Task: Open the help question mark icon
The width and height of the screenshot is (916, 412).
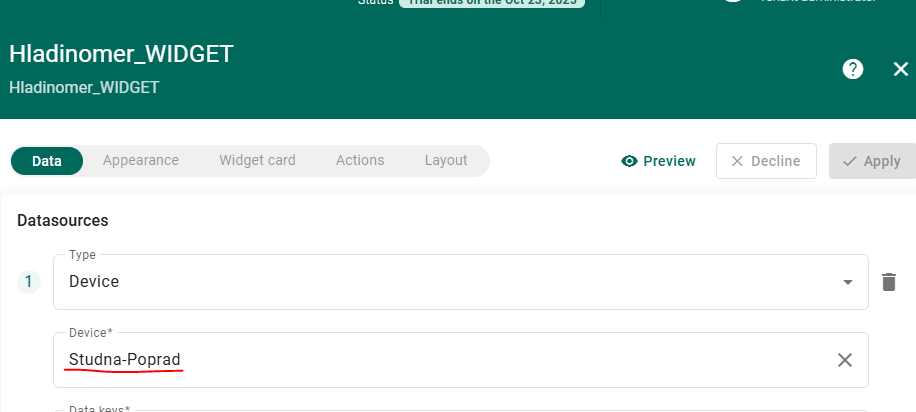Action: [852, 69]
